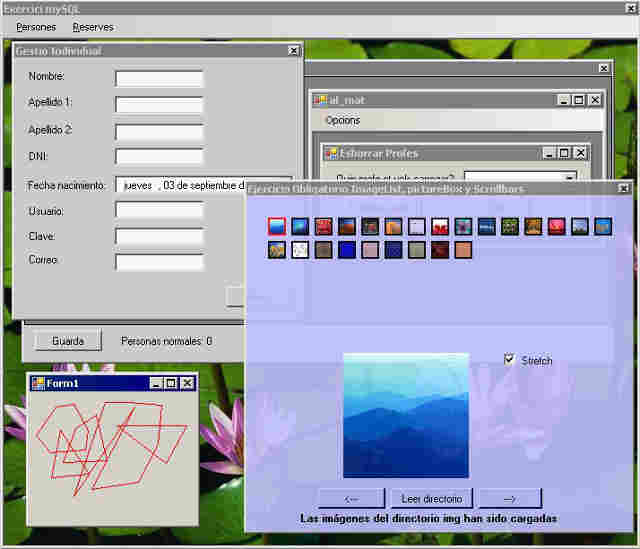Click the Form1 window title icon
The width and height of the screenshot is (640, 549).
coord(39,383)
